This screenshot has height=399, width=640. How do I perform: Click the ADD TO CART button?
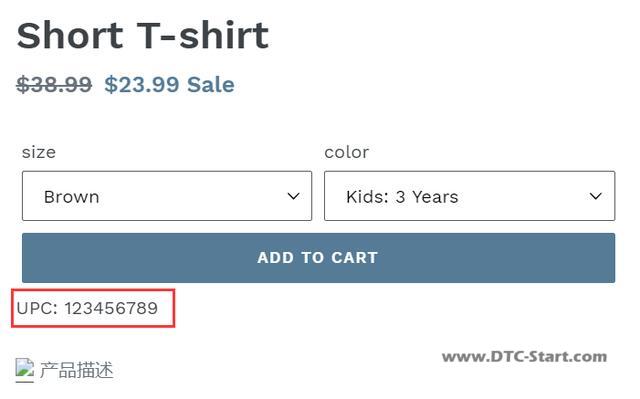pos(318,258)
